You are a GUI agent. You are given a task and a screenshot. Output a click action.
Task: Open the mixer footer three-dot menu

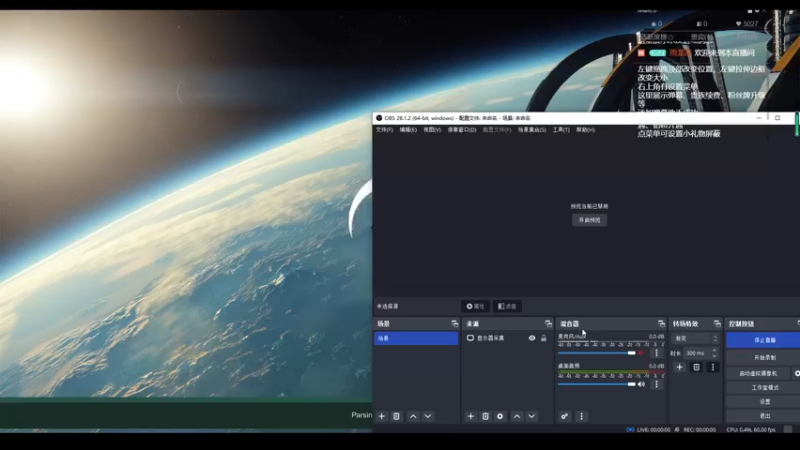(x=581, y=416)
